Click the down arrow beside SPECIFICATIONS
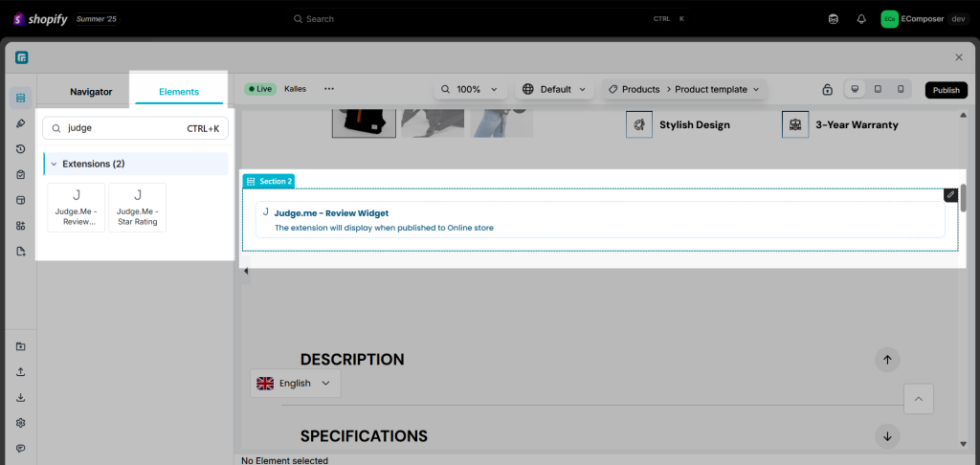Viewport: 980px width, 465px height. tap(887, 435)
